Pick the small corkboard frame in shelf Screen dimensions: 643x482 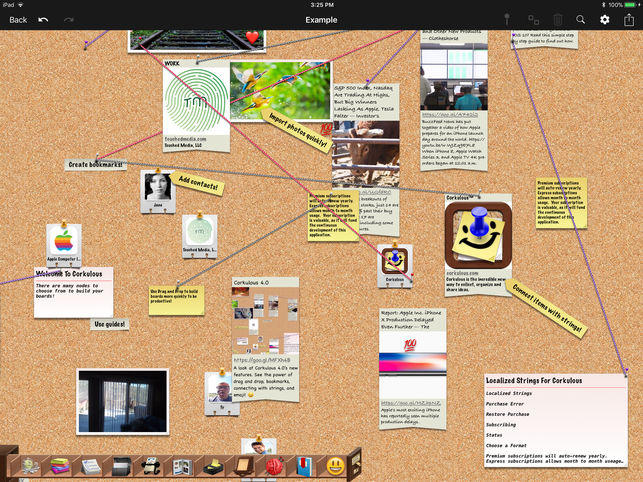(244, 466)
